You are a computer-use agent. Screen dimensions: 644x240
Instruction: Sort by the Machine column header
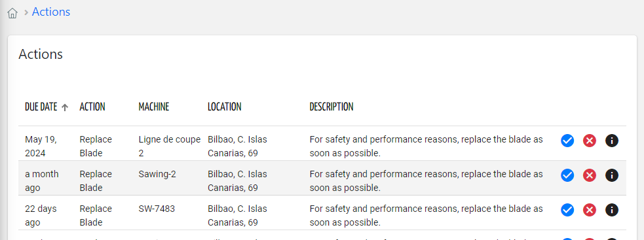tap(154, 107)
